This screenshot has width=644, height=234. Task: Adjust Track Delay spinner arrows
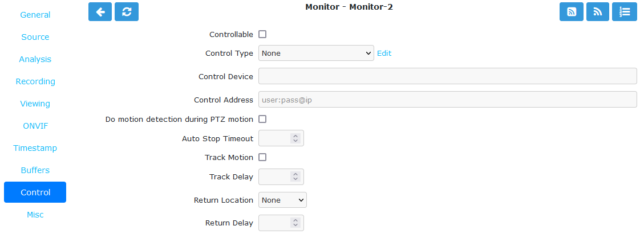coord(295,176)
